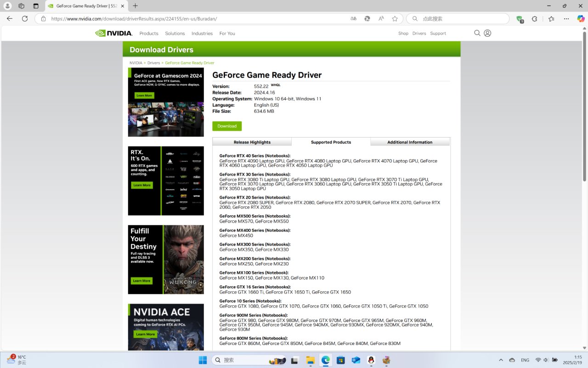Image resolution: width=588 pixels, height=368 pixels.
Task: Show hidden system tray icons
Action: coord(501,360)
